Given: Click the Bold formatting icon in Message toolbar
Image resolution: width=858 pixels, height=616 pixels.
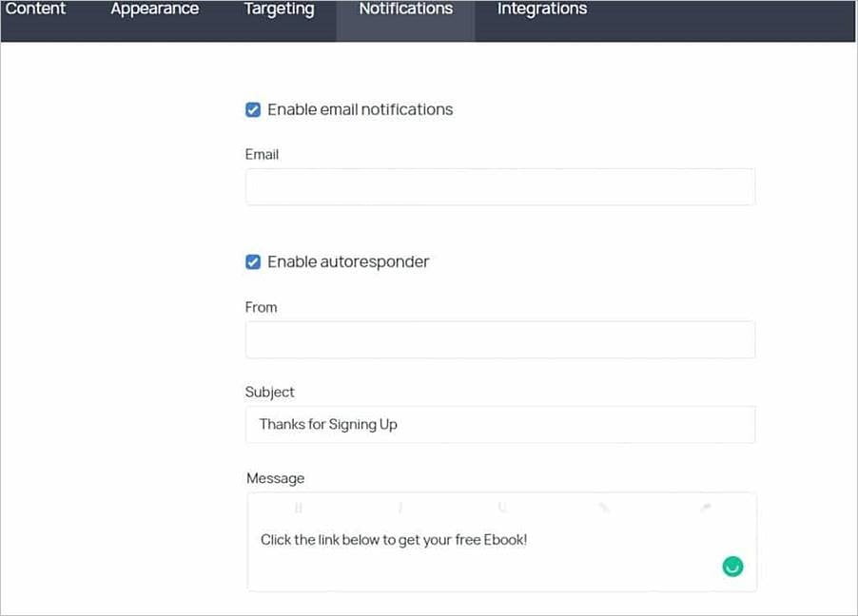Looking at the screenshot, I should pos(299,508).
